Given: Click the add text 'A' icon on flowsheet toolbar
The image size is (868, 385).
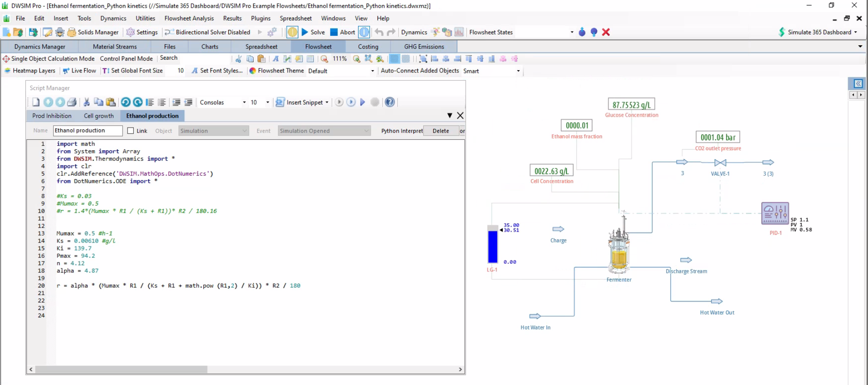Looking at the screenshot, I should [x=276, y=59].
